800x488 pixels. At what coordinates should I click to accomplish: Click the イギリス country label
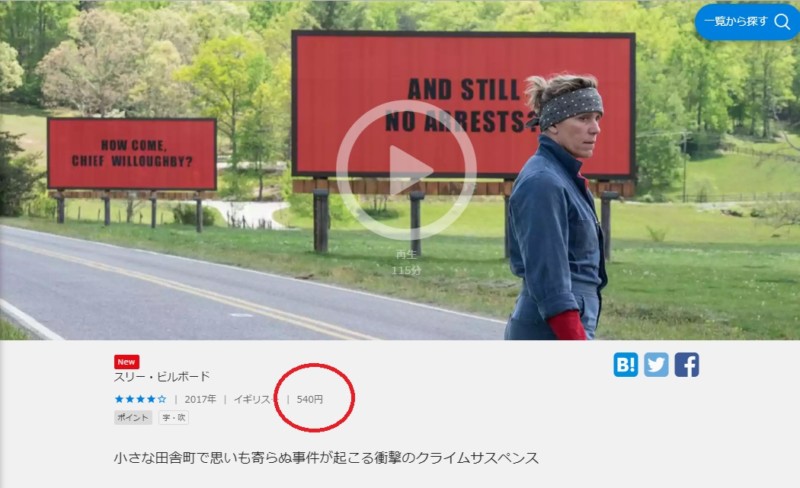point(252,399)
